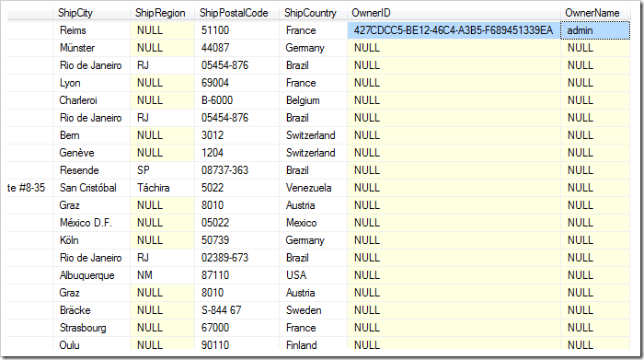Select the NULL OwnerID cell in Albuquerque row
The width and height of the screenshot is (644, 360).
[x=454, y=275]
